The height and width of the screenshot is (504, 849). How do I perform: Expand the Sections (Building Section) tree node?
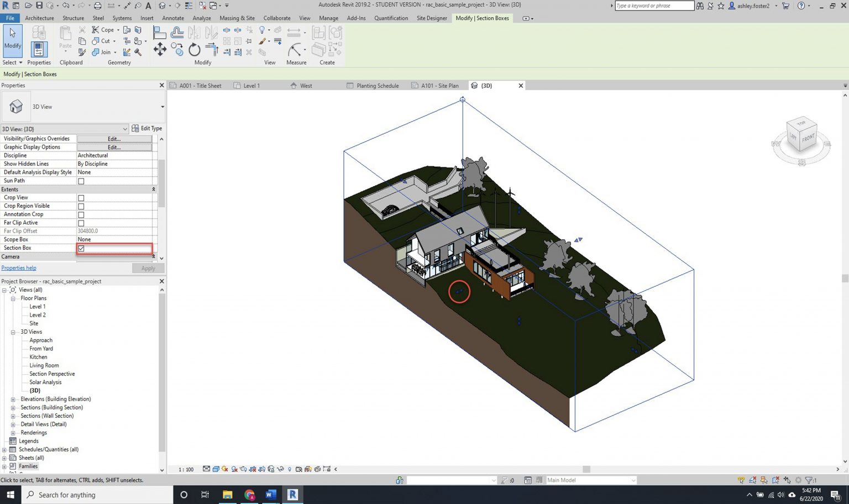tap(13, 407)
